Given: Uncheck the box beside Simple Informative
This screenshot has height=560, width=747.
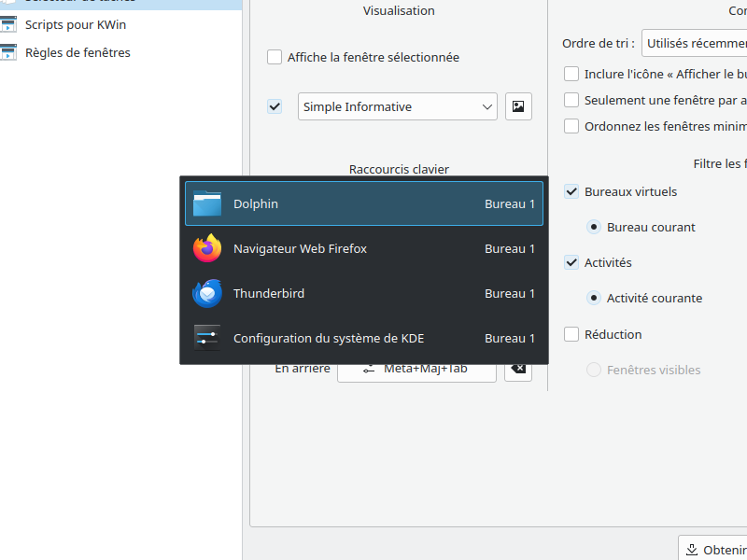Looking at the screenshot, I should (275, 106).
